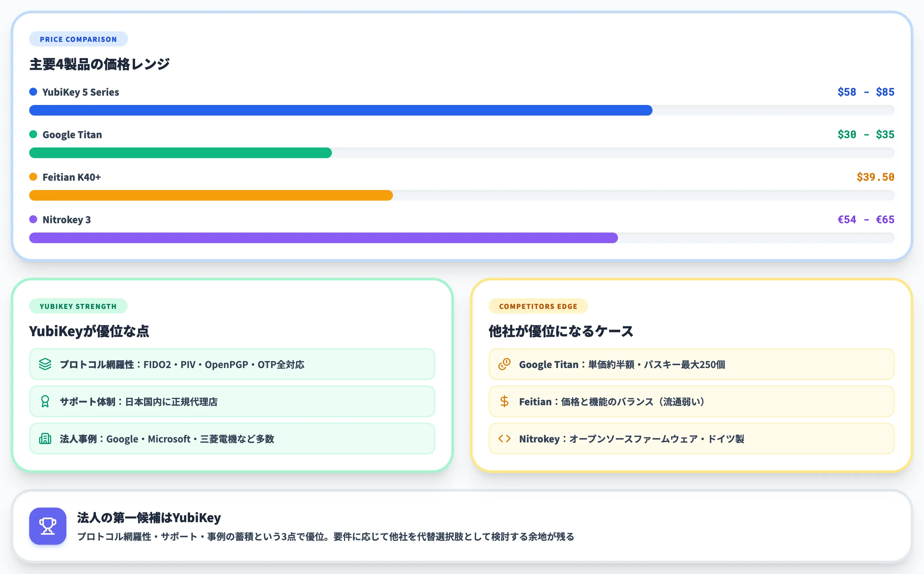The height and width of the screenshot is (574, 924).
Task: Click the heading 法人の第一候補はYubiKey
Action: 149,518
